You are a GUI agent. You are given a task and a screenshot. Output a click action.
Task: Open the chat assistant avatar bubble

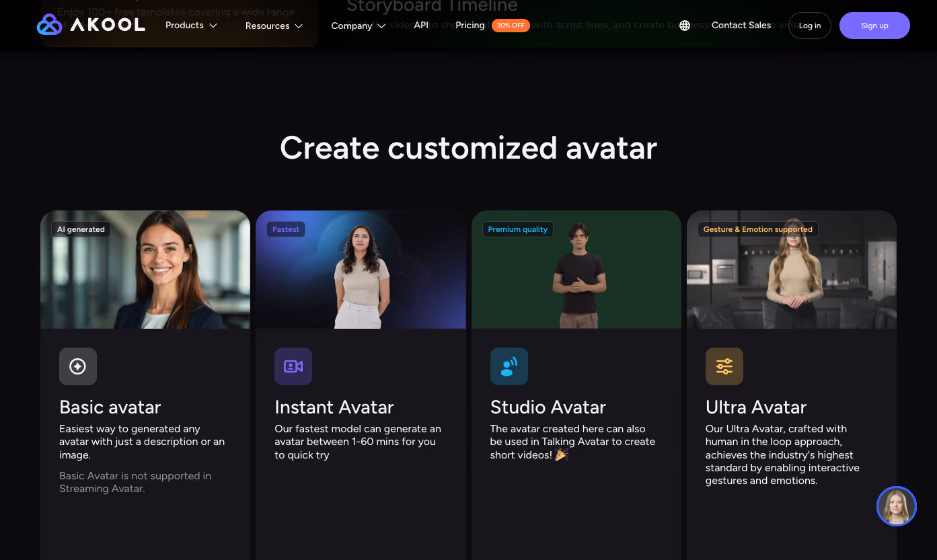pyautogui.click(x=897, y=506)
